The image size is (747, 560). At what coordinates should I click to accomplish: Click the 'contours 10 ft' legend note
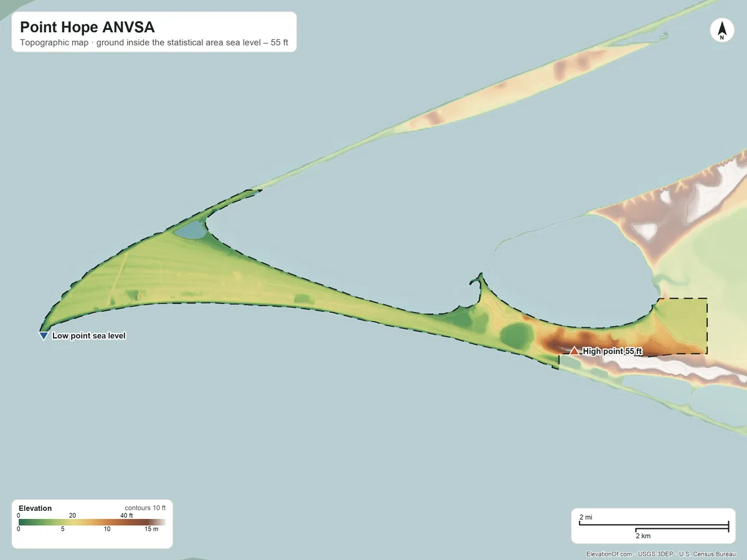145,508
